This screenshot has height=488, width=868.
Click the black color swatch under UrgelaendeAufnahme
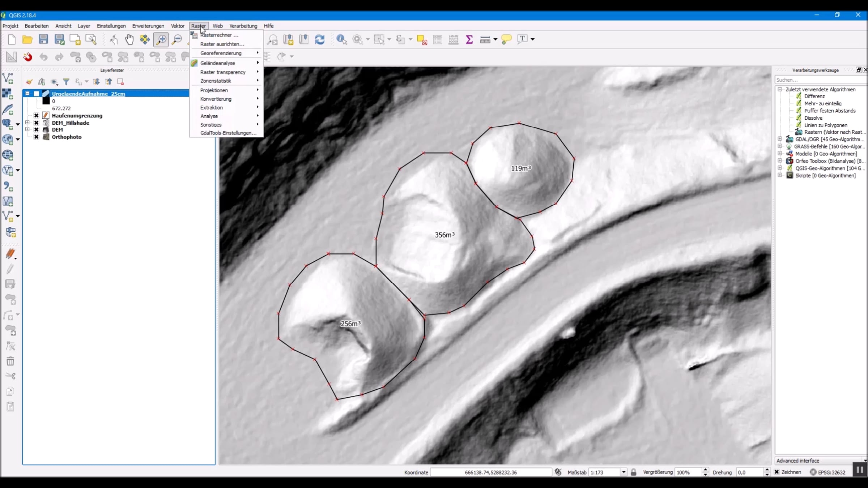[x=46, y=101]
